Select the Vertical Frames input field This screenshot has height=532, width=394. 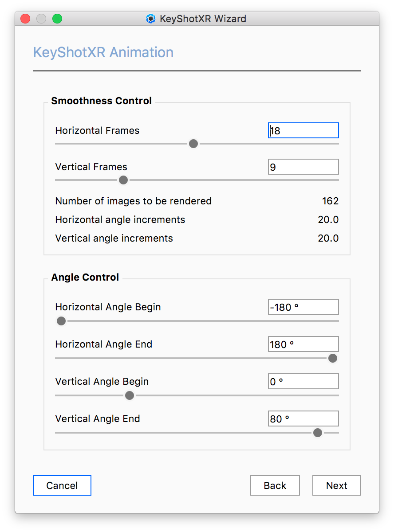[303, 167]
